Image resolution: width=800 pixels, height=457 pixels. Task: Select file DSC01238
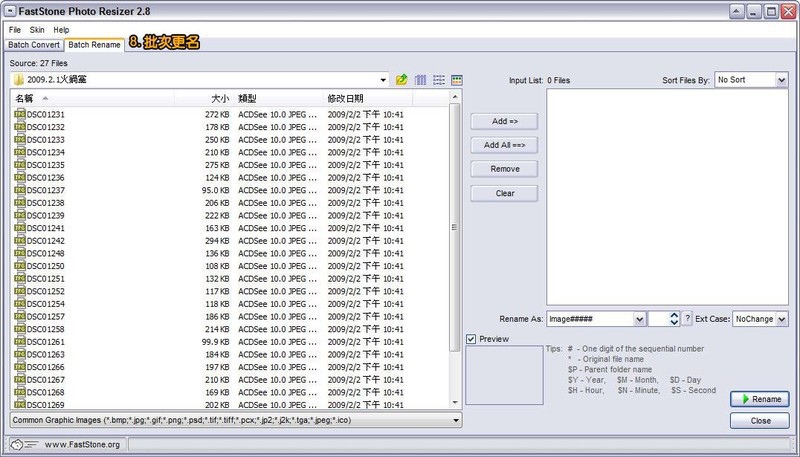45,203
